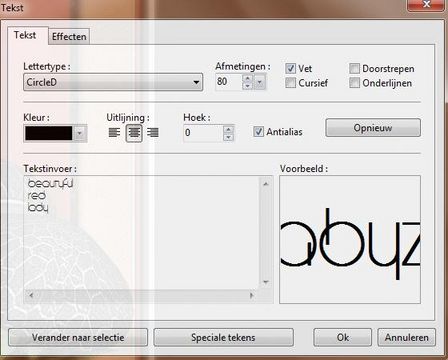Select left text alignment icon
448x360 pixels.
[114, 133]
